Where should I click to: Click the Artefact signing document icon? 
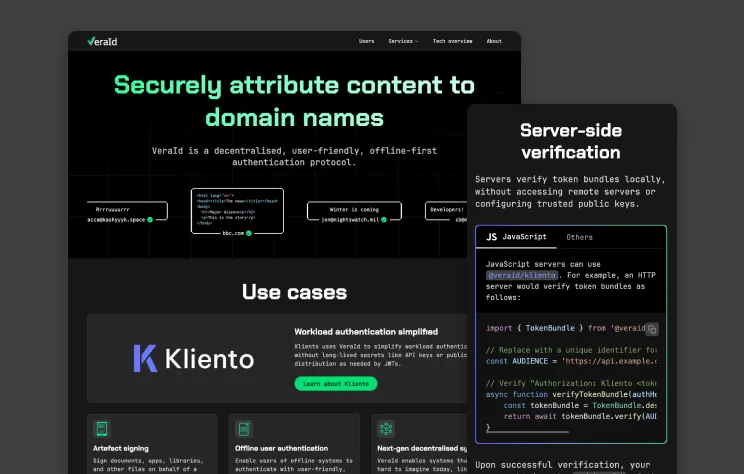102,429
